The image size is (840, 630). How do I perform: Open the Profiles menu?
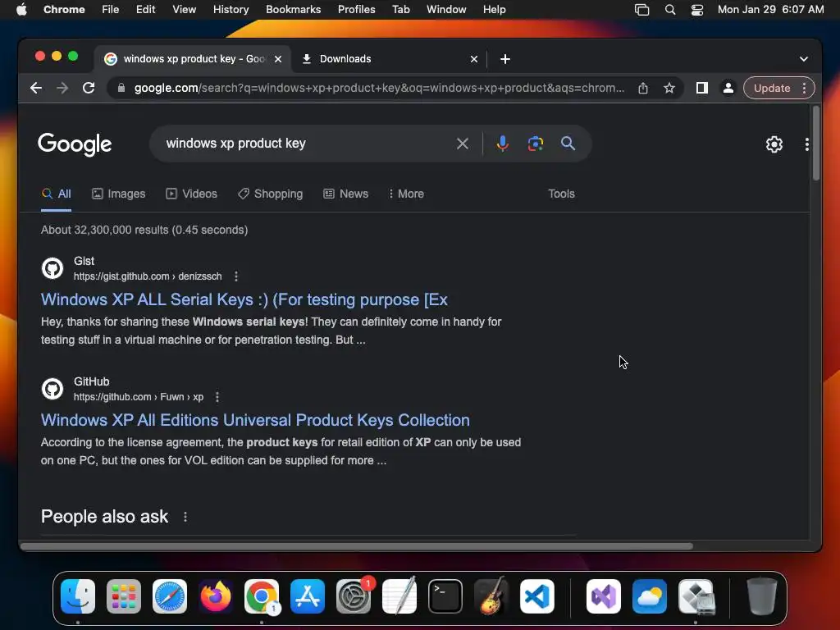[x=356, y=10]
